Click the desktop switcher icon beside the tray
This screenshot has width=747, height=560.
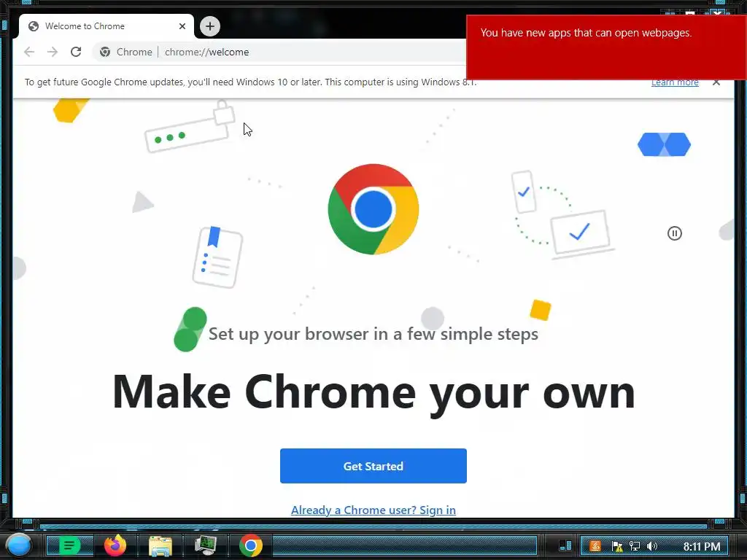[565, 545]
